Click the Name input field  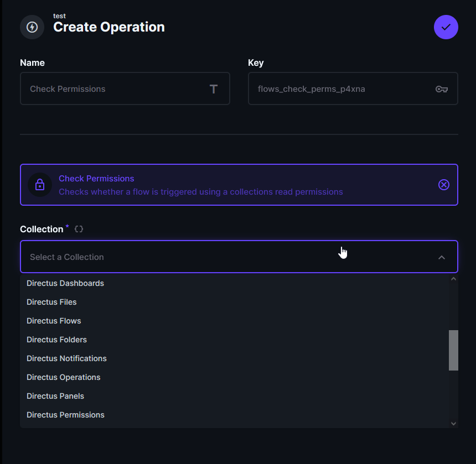[125, 88]
